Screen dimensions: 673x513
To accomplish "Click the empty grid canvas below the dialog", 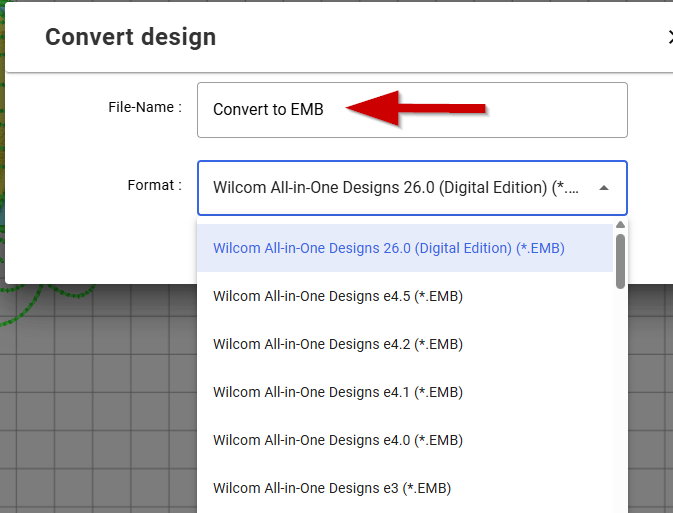I will tap(100, 420).
